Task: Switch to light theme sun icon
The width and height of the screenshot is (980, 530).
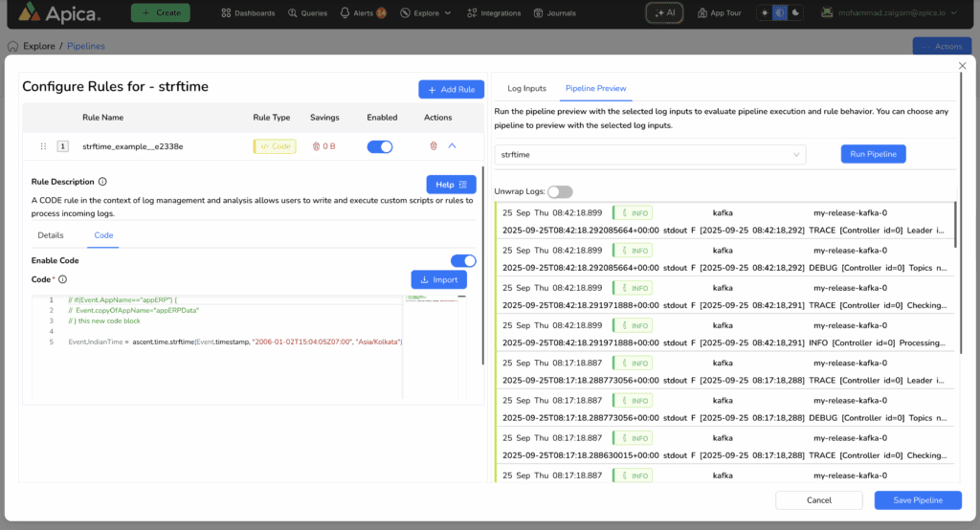Action: point(765,12)
